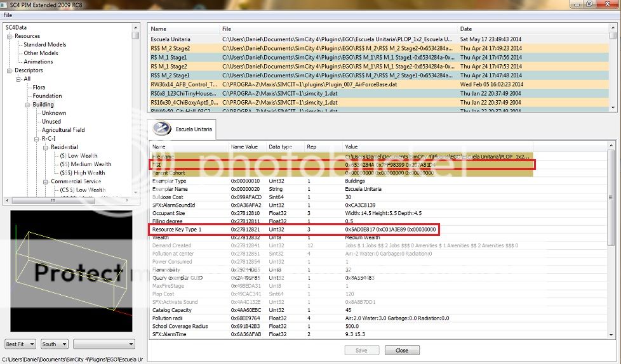The height and width of the screenshot is (364, 621).
Task: Select the Flora descriptor node
Action: [39, 88]
